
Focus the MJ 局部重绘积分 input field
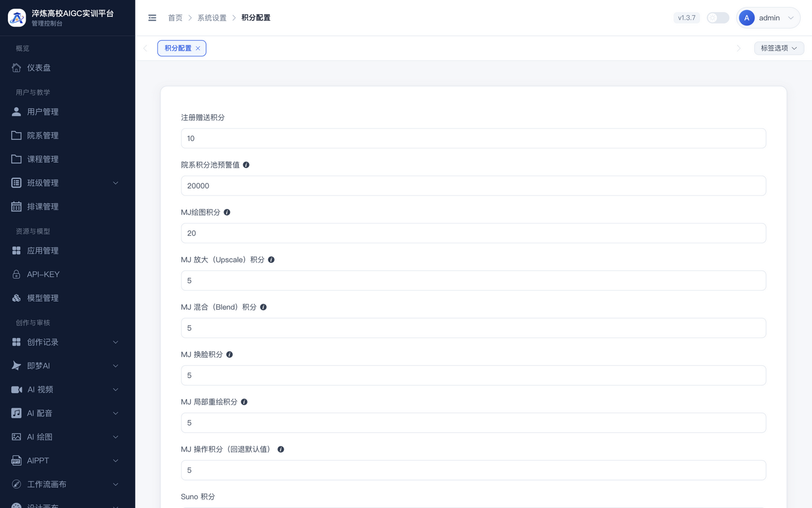click(473, 423)
